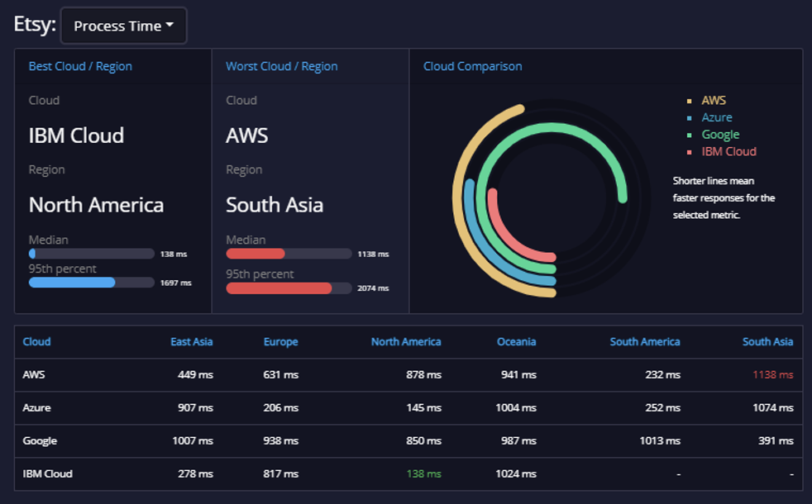Sort table by Oceania column header
Screen dimensions: 812x504
tap(516, 341)
